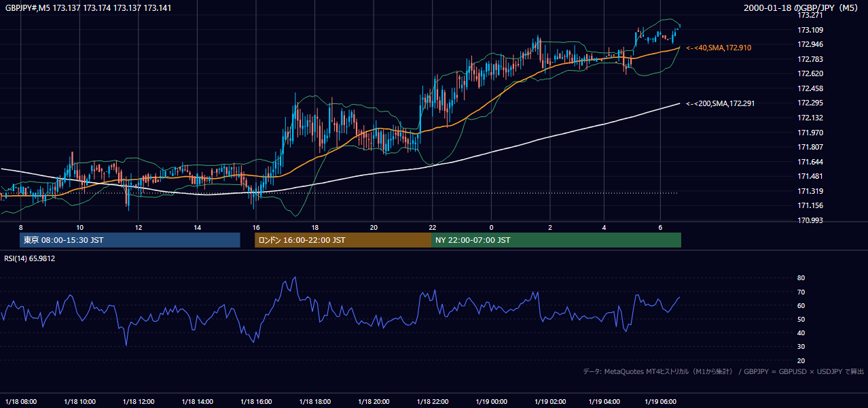Click the RSI 20 level label
Screen dimensions: 868x408
coord(801,360)
